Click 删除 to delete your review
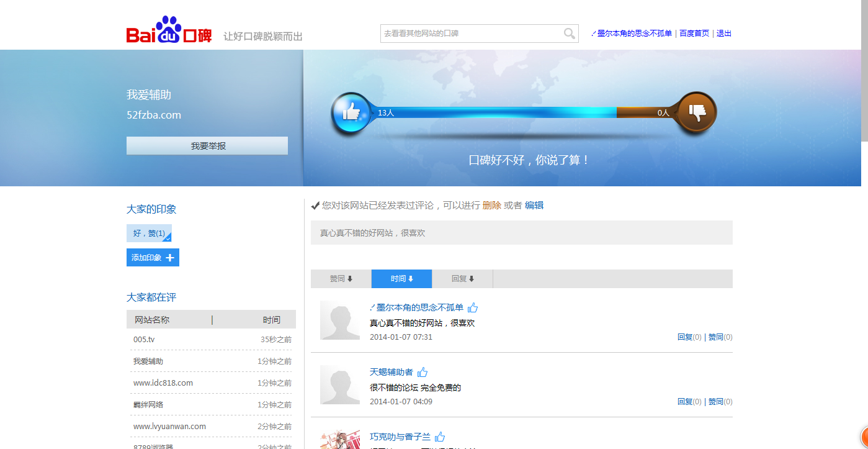Screen dimensions: 868x449 [x=491, y=206]
